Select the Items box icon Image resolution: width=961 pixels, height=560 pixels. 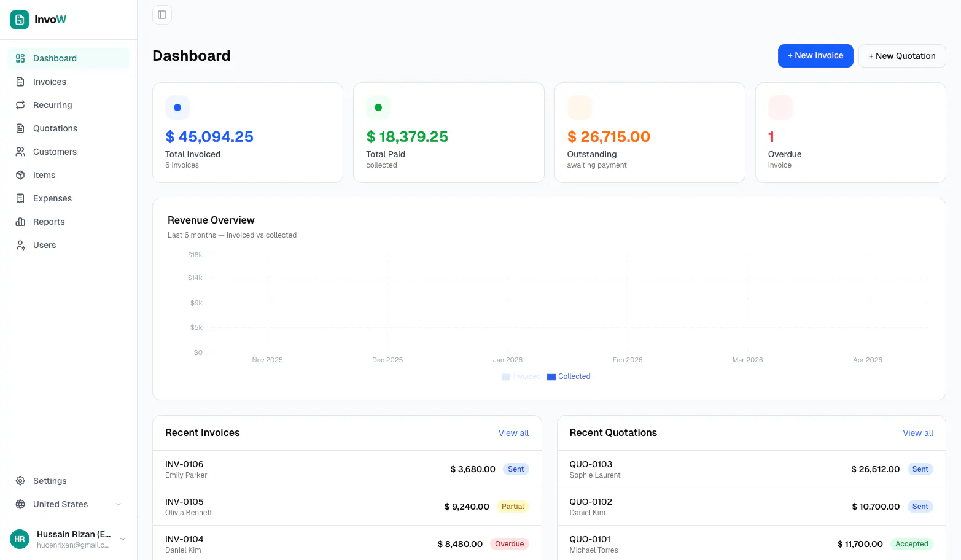tap(20, 175)
